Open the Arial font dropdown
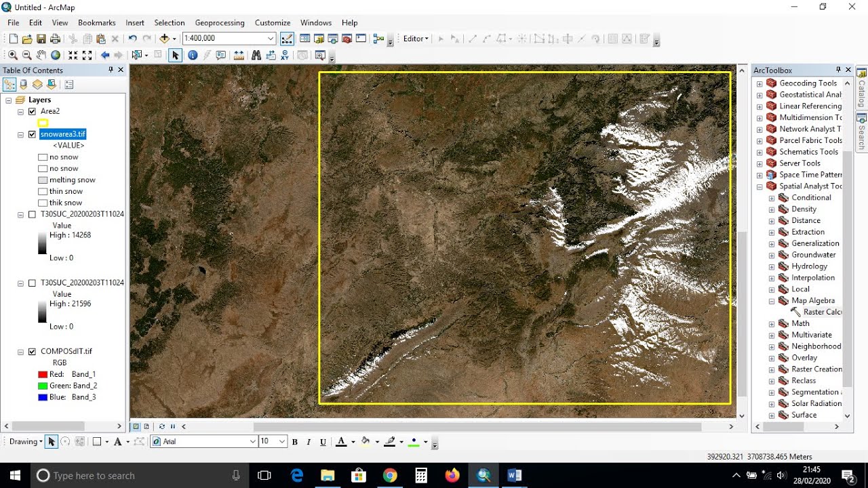This screenshot has width=868, height=488. coord(253,442)
